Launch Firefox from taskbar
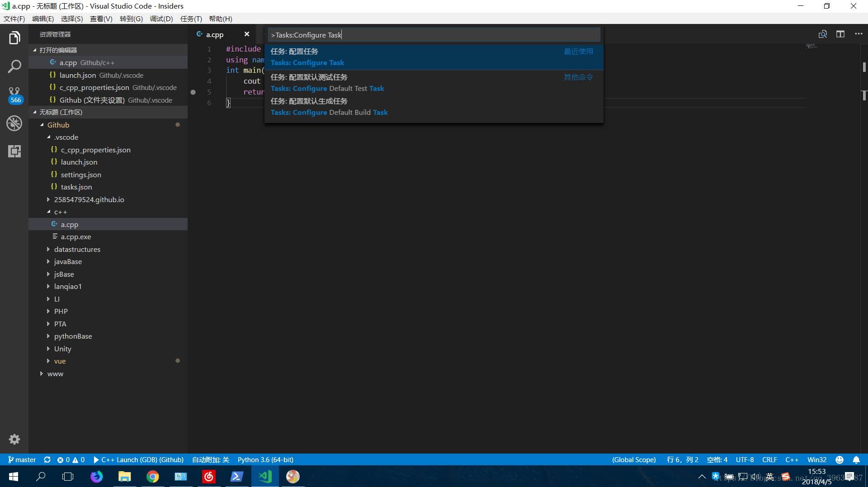The width and height of the screenshot is (868, 487). 96,477
